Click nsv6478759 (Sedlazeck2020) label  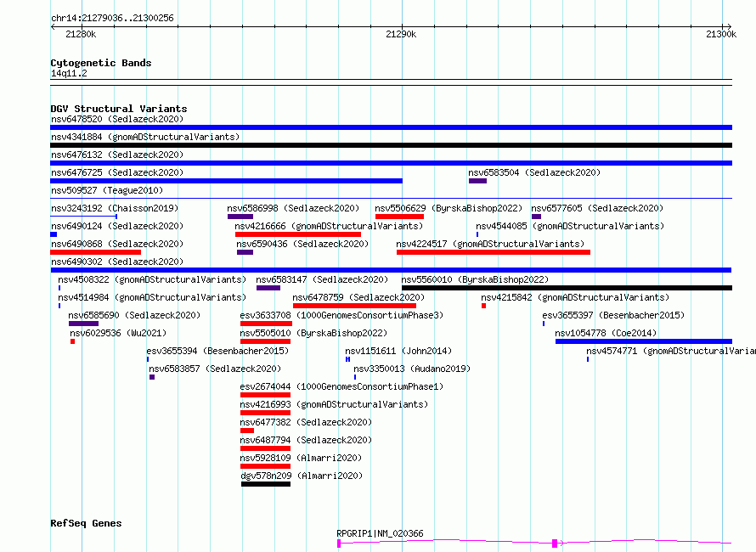(x=358, y=297)
